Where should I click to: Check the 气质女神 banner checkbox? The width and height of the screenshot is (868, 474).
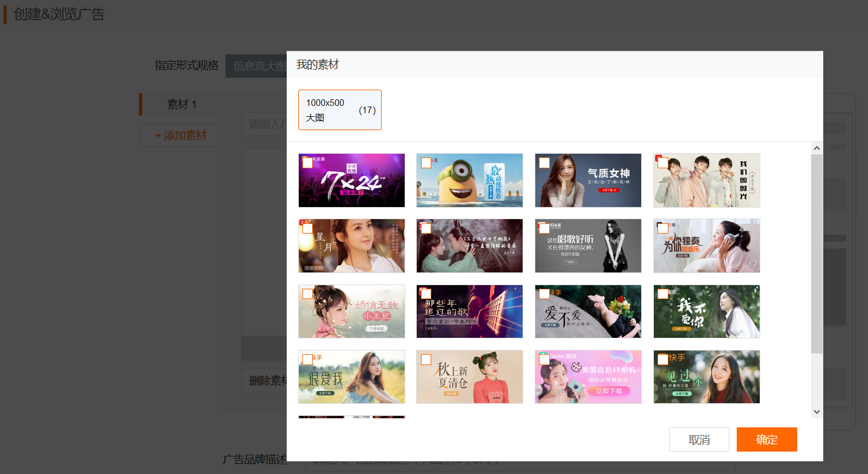coord(544,163)
